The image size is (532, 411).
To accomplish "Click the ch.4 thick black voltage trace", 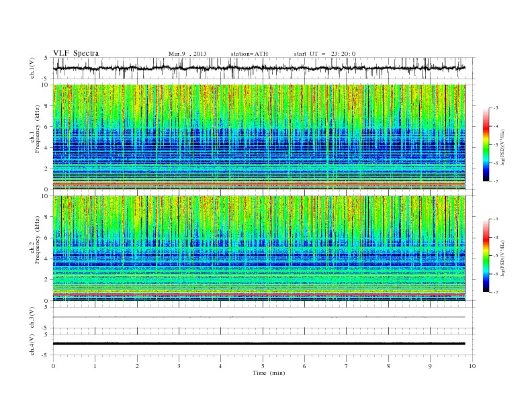I will pyautogui.click(x=259, y=344).
